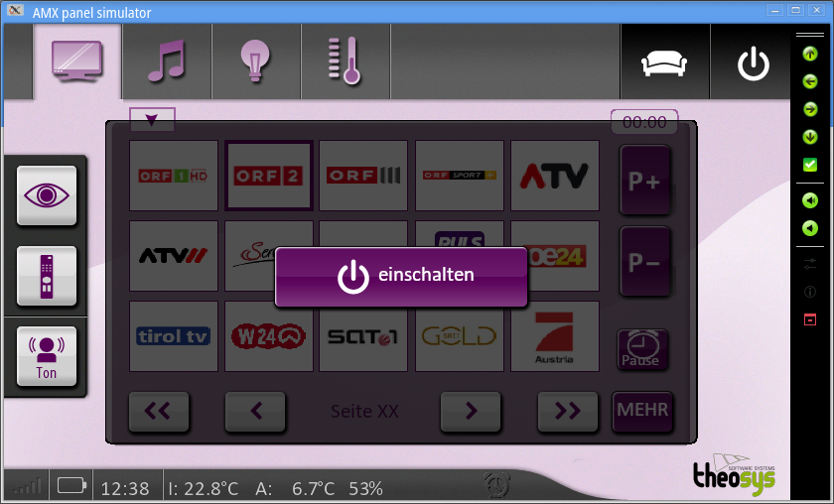Image resolution: width=834 pixels, height=504 pixels.
Task: Select the tirol tv channel
Action: pos(174,336)
